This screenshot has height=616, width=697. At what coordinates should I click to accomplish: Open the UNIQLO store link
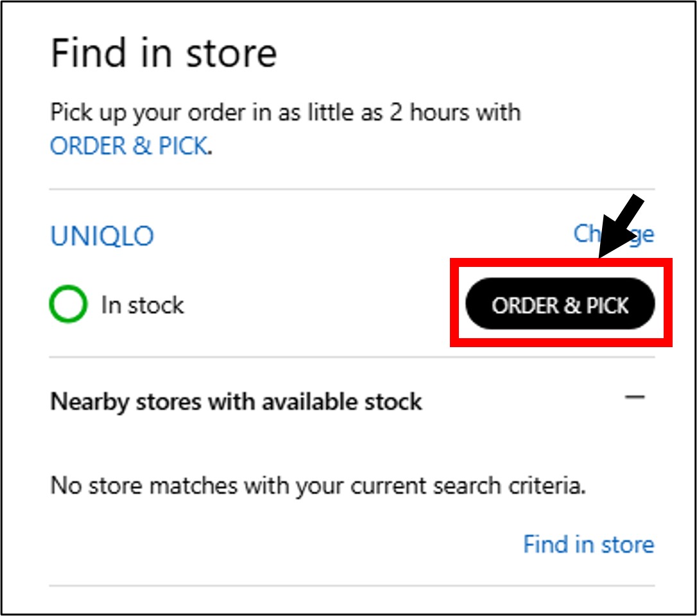(x=102, y=236)
